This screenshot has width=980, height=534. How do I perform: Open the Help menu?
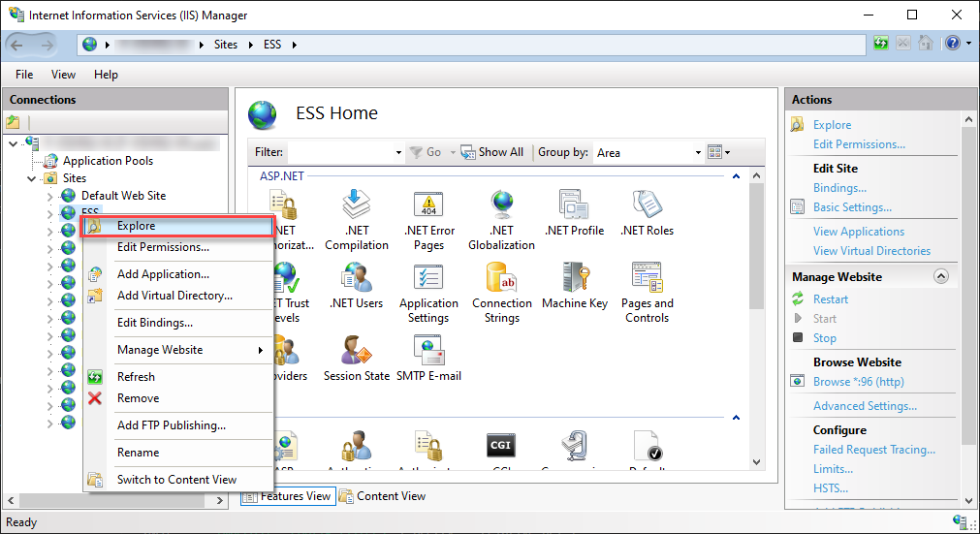pyautogui.click(x=106, y=75)
